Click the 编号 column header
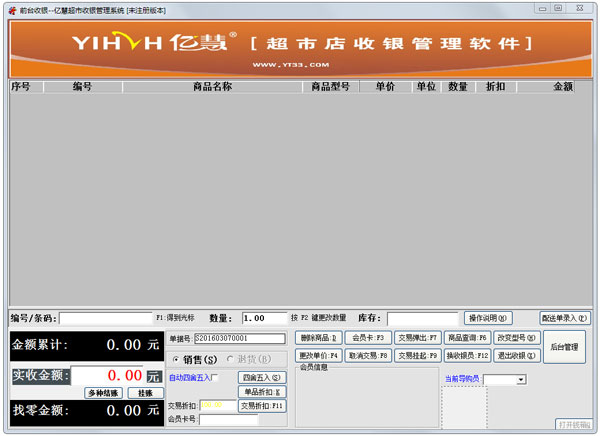600x436 pixels. tap(83, 87)
